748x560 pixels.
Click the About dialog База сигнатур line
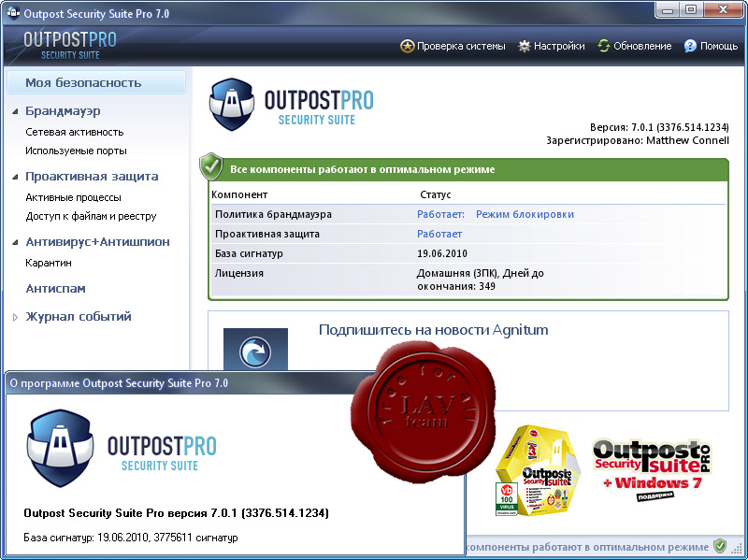pyautogui.click(x=131, y=538)
